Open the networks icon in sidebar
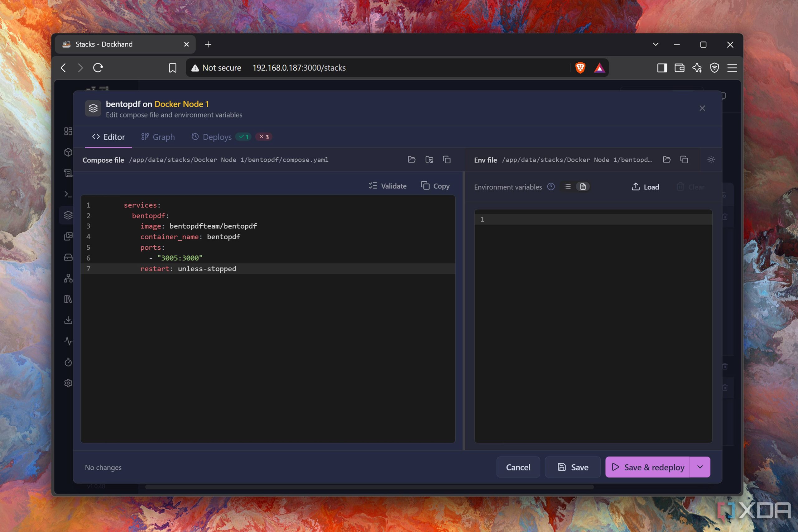This screenshot has height=532, width=798. point(68,278)
